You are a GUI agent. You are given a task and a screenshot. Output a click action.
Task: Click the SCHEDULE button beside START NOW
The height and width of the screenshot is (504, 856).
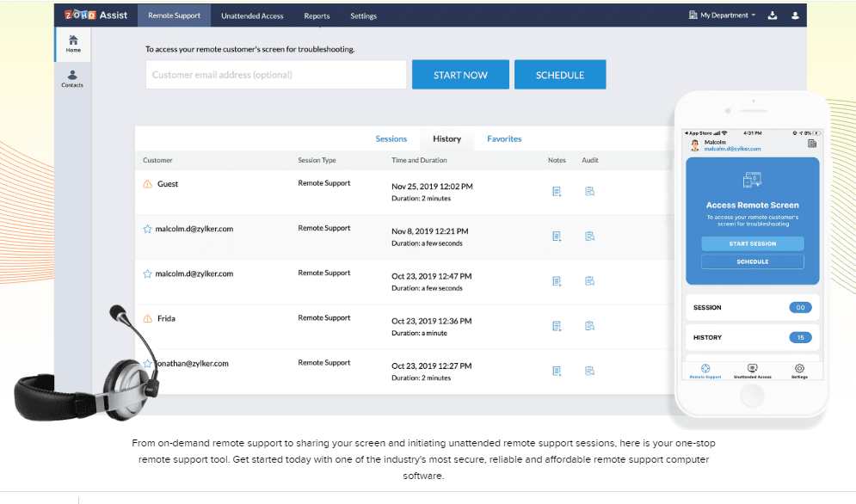[x=560, y=75]
